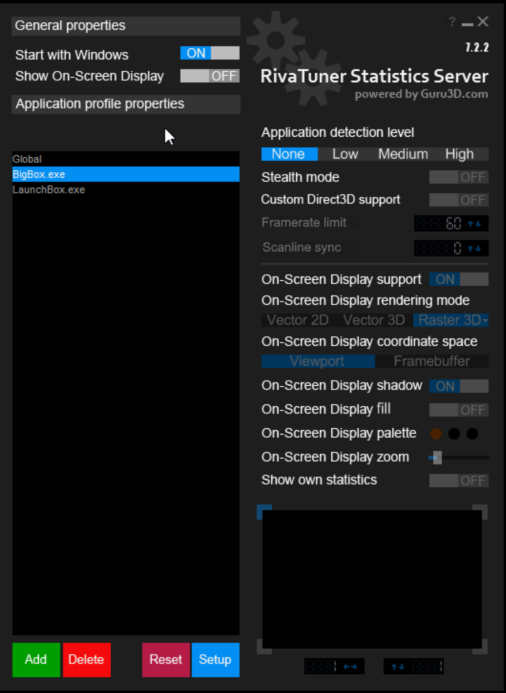The height and width of the screenshot is (693, 506).
Task: Toggle Start with Windows switch
Action: [x=210, y=53]
